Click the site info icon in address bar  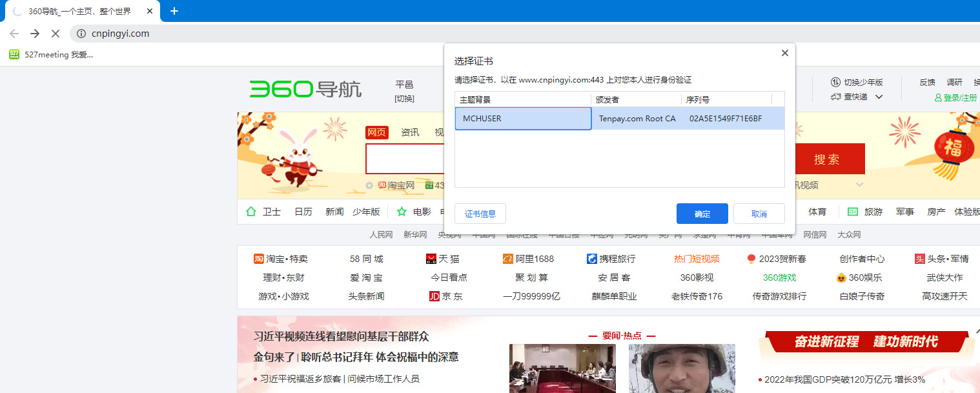click(81, 34)
